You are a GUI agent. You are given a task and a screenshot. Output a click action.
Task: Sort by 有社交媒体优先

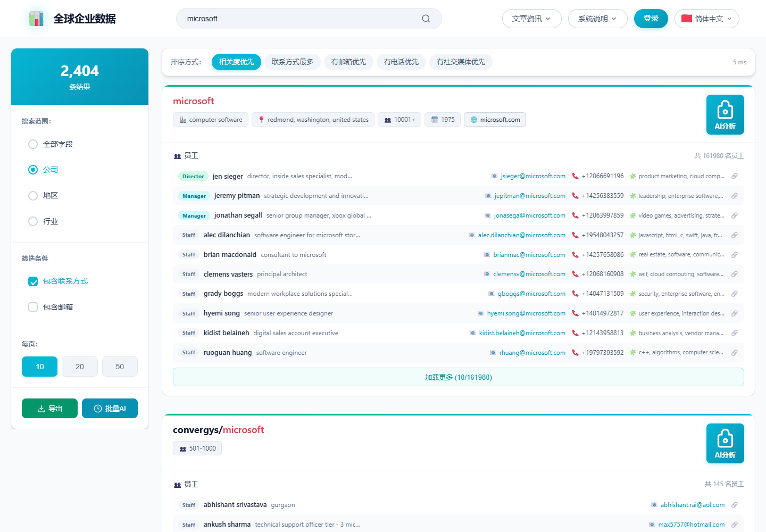click(461, 62)
